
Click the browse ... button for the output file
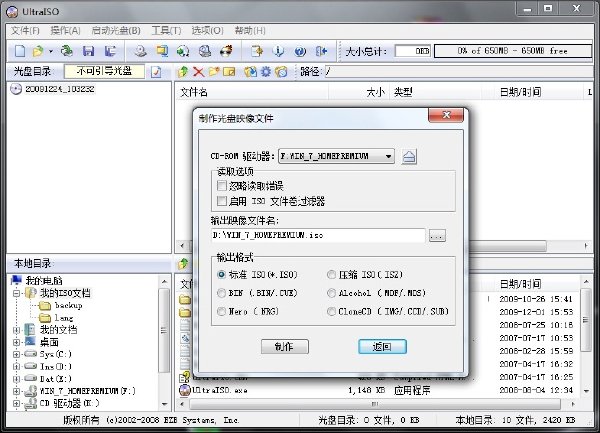coord(437,236)
